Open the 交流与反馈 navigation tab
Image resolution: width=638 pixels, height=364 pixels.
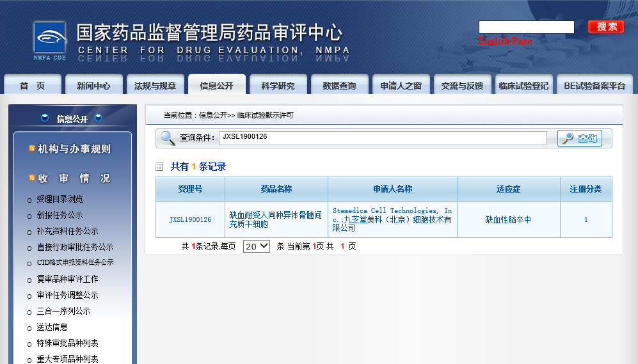pos(462,86)
